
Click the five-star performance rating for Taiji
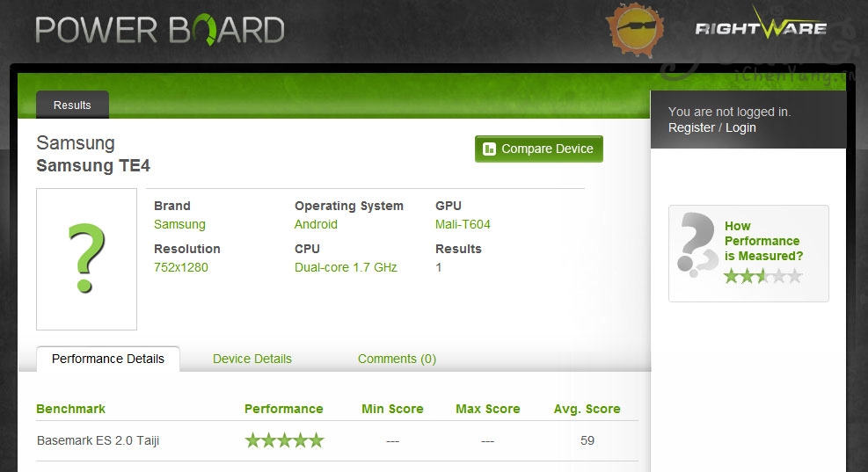pyautogui.click(x=285, y=440)
